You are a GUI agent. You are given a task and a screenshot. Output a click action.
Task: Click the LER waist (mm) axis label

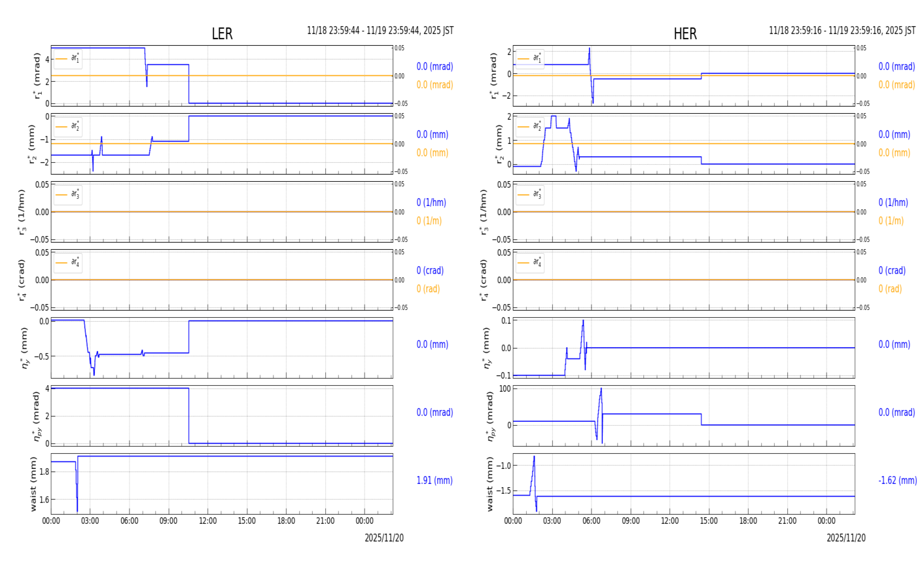click(33, 484)
